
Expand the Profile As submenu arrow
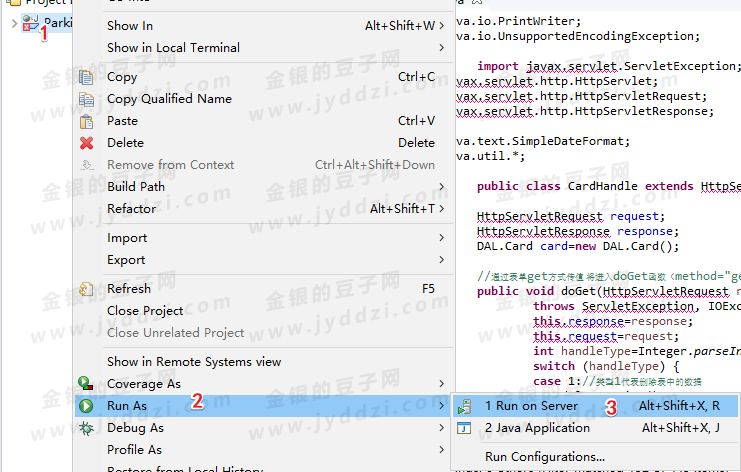pos(442,449)
